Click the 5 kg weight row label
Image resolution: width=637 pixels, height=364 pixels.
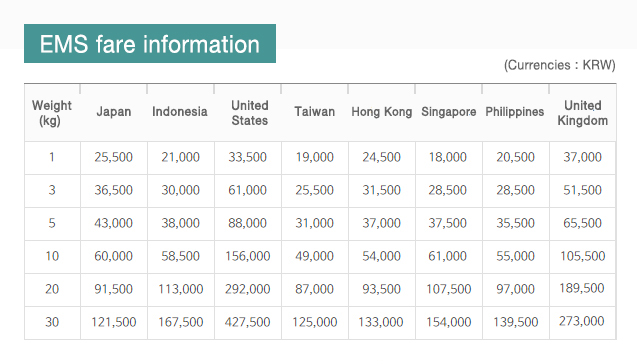[52, 223]
